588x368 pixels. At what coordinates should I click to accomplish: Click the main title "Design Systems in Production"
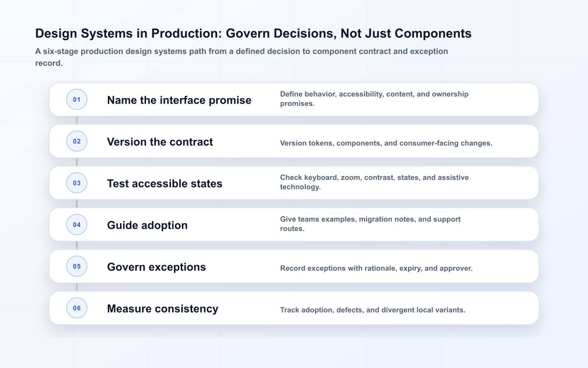[x=253, y=33]
